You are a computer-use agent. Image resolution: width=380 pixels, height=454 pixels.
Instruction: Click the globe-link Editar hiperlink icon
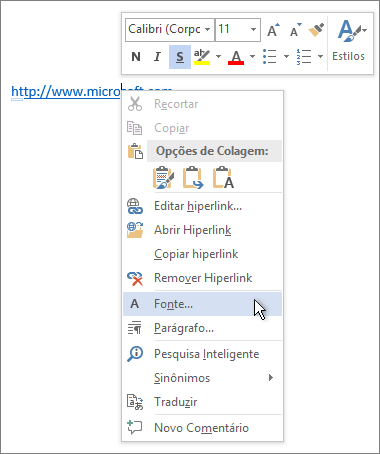tap(135, 206)
